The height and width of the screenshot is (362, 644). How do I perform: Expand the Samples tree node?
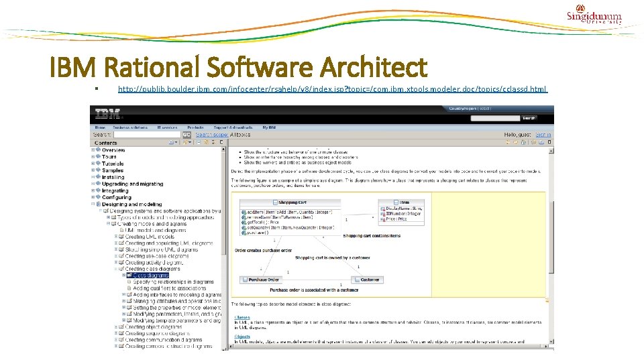click(x=93, y=170)
